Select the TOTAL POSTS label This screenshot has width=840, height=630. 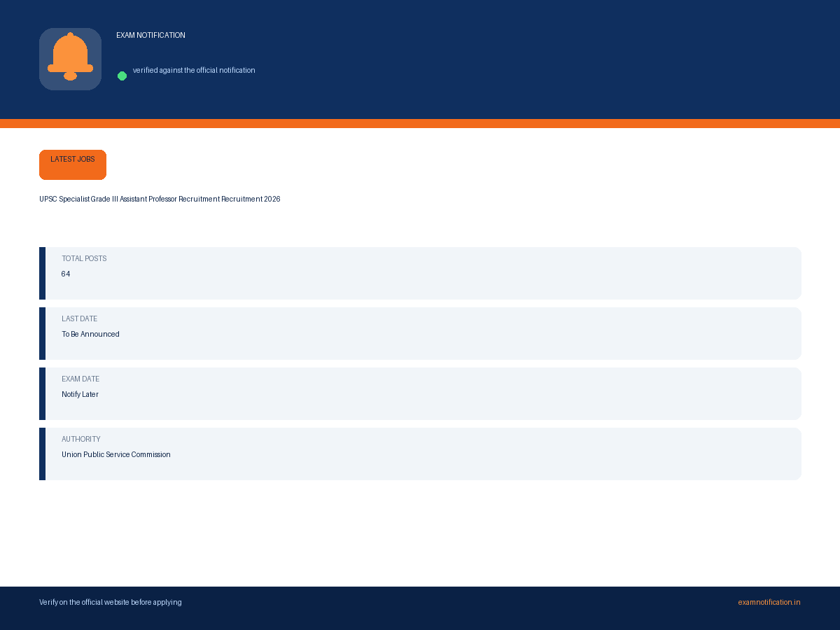84,258
